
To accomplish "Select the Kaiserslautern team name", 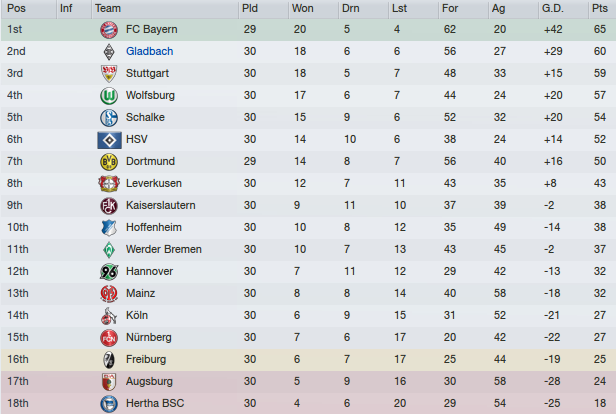I will (160, 205).
